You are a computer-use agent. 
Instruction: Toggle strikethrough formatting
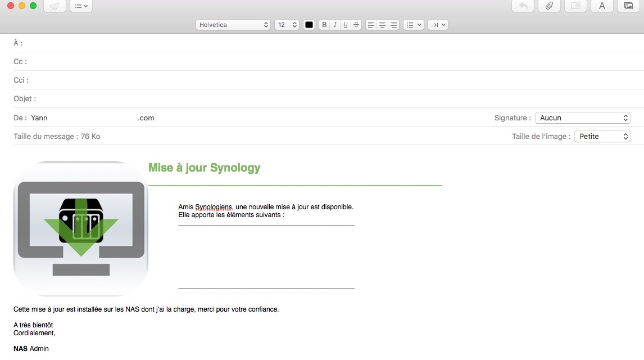coord(356,25)
